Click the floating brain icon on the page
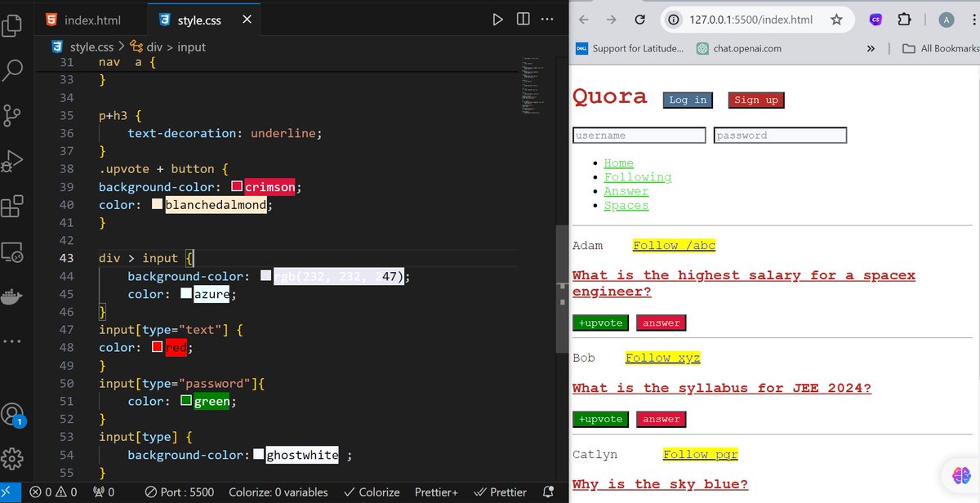This screenshot has width=980, height=503. [x=960, y=474]
